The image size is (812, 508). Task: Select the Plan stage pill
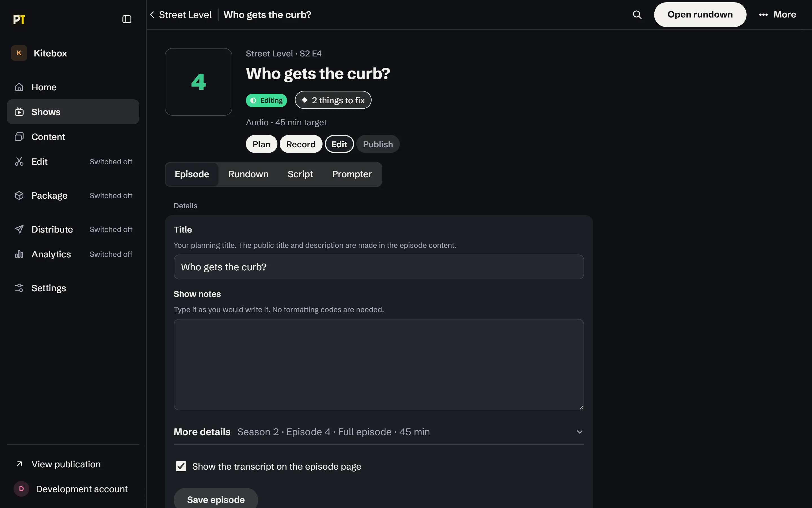pyautogui.click(x=261, y=144)
